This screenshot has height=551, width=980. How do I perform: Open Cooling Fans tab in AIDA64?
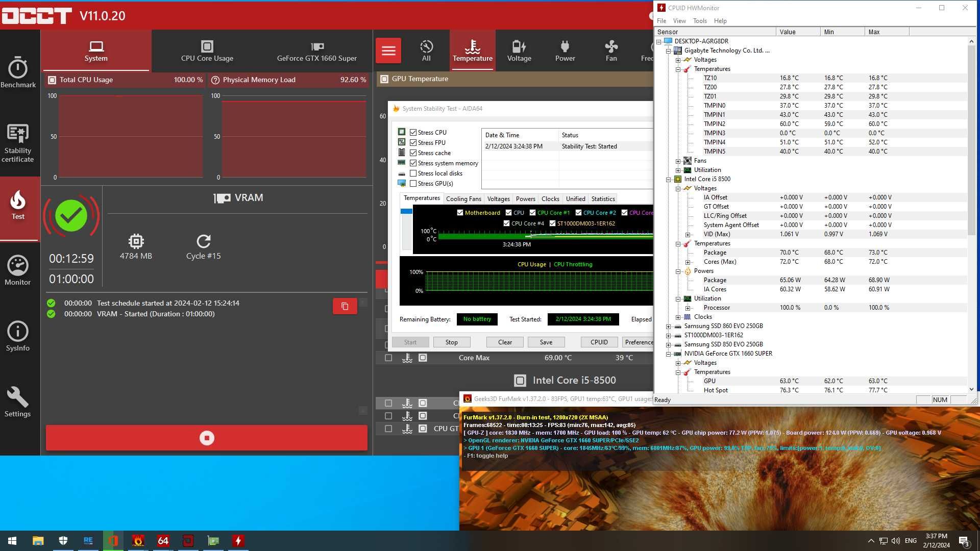point(463,199)
